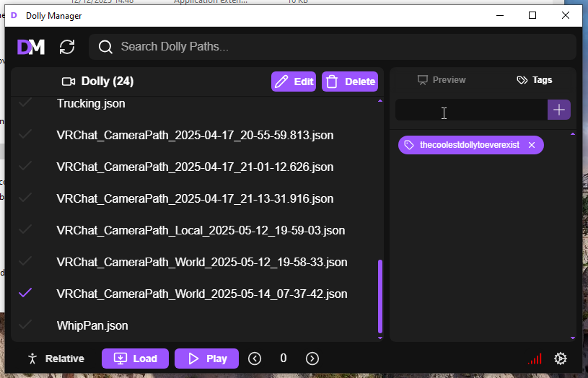The height and width of the screenshot is (378, 588).
Task: Play the selected dolly path
Action: click(x=206, y=359)
